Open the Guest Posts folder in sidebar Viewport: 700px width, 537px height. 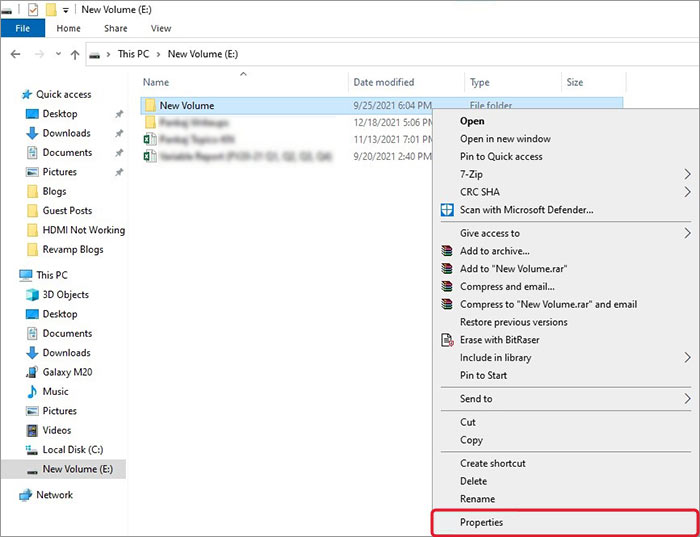click(67, 211)
